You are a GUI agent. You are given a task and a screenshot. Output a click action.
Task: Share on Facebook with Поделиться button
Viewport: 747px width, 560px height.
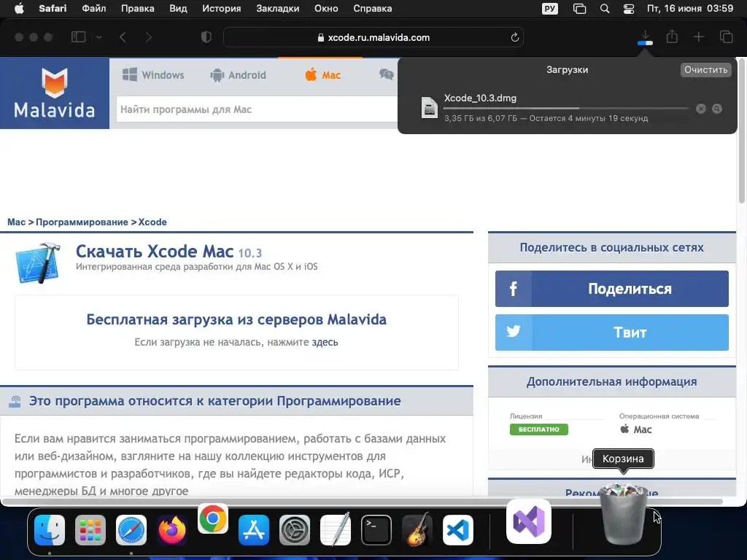(x=612, y=289)
